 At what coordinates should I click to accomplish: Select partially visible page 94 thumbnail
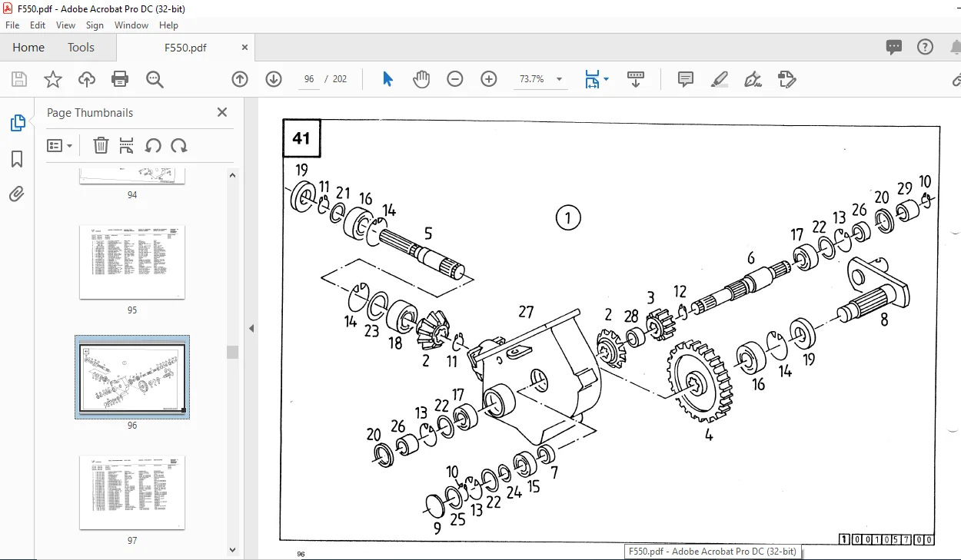(132, 176)
